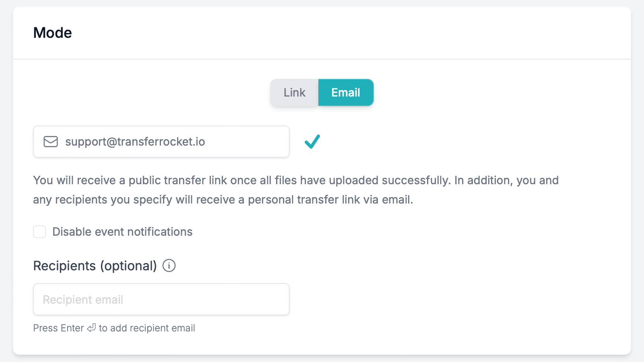Click the divider line below the Mode heading
Viewport: 644px width, 362px height.
tap(322, 59)
